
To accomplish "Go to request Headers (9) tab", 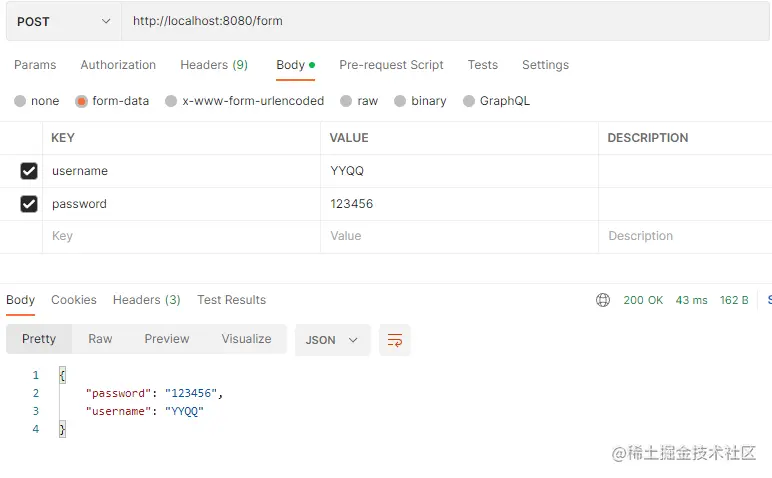I will pyautogui.click(x=214, y=65).
